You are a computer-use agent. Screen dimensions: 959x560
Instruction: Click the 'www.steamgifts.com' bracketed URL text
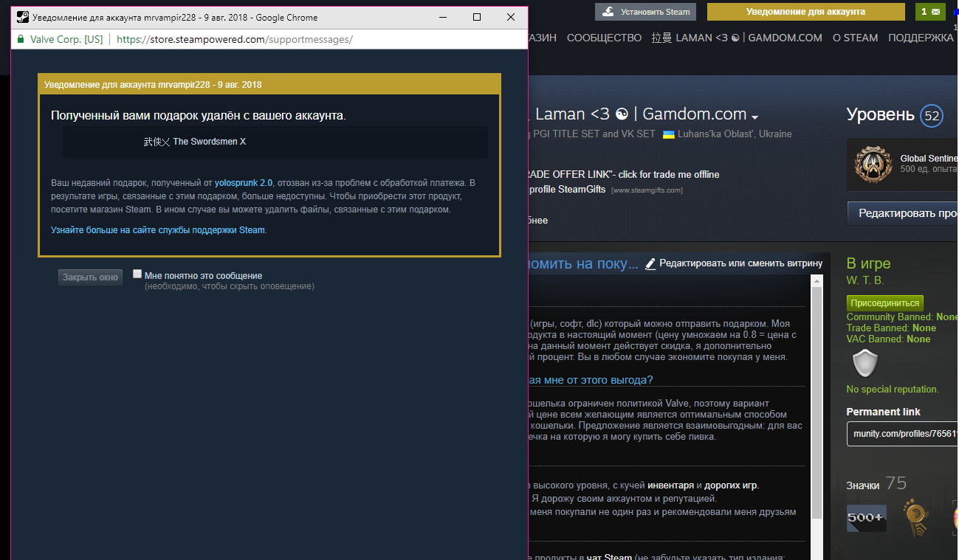click(x=647, y=190)
